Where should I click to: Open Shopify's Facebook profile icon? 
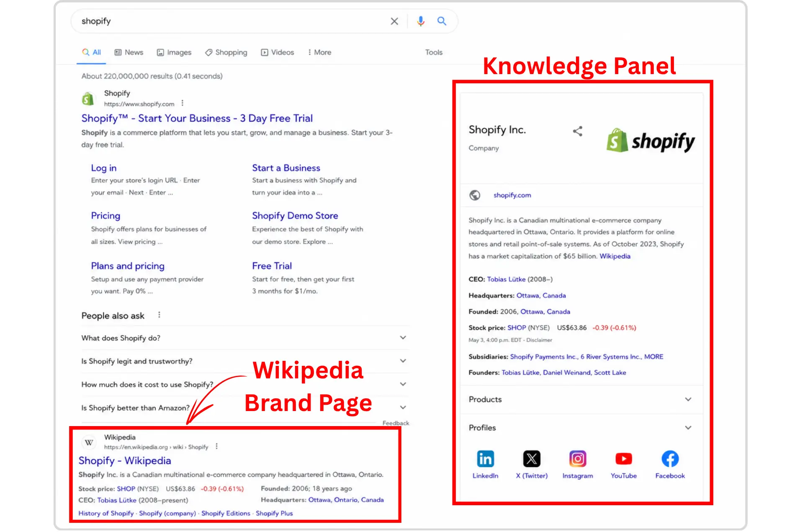[670, 459]
